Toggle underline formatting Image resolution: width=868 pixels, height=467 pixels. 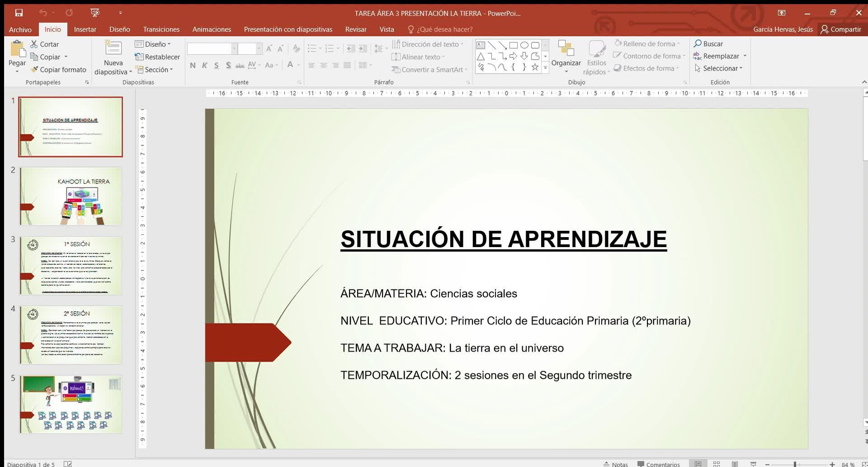click(217, 65)
